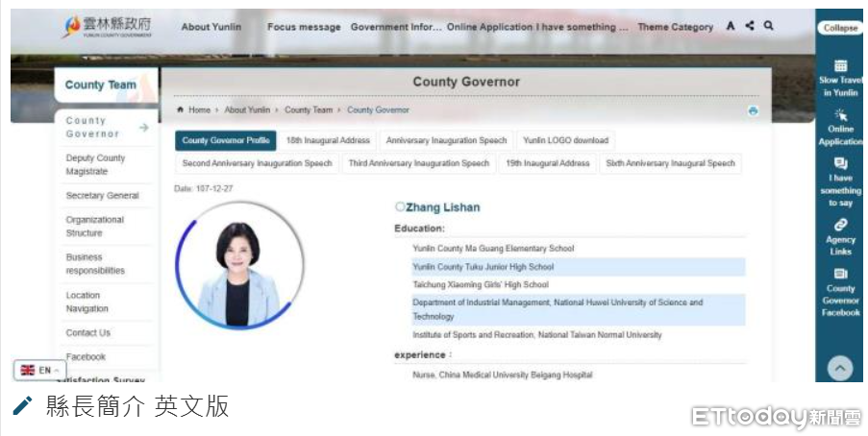Click the printer icon near breadcrumb

coord(753,110)
